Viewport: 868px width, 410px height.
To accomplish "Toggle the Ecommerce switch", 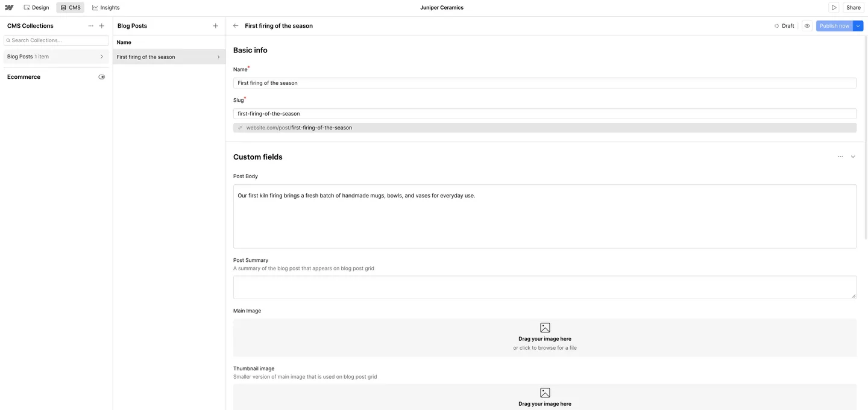I will pos(102,77).
